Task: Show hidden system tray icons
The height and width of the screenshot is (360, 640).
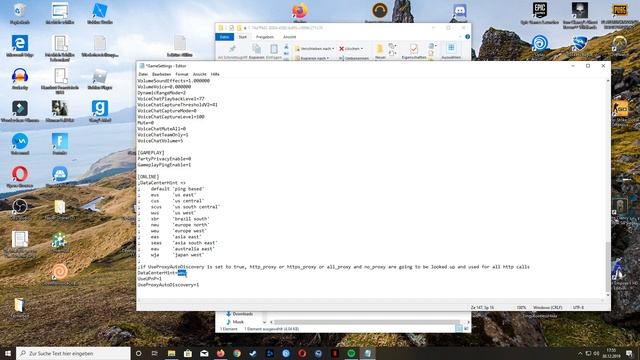Action: click(580, 353)
